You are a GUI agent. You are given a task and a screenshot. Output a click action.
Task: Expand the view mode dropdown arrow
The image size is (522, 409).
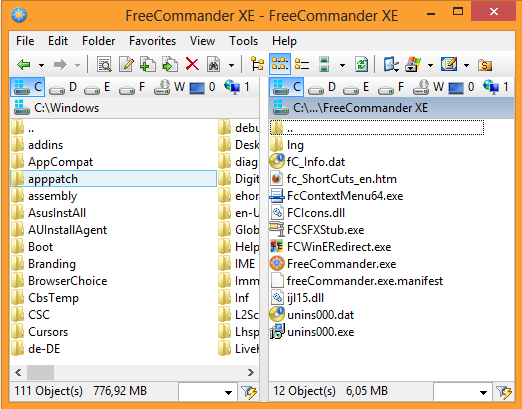point(342,65)
